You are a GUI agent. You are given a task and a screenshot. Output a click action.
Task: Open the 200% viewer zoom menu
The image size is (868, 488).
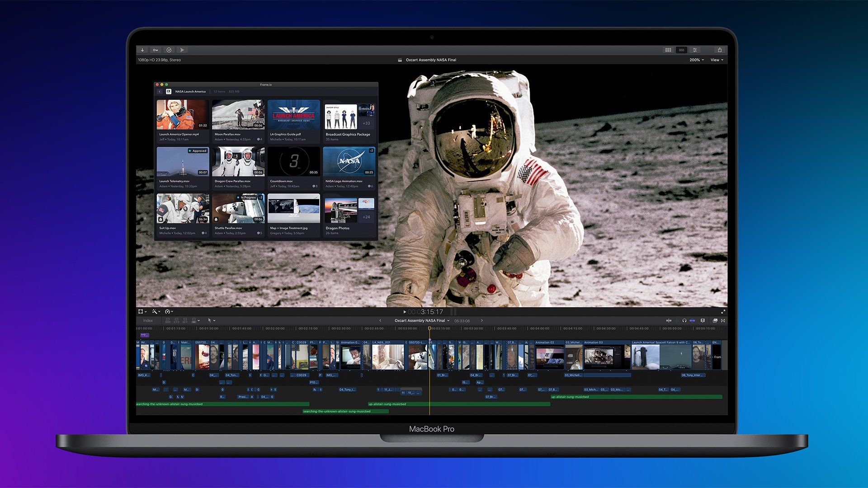[x=697, y=60]
